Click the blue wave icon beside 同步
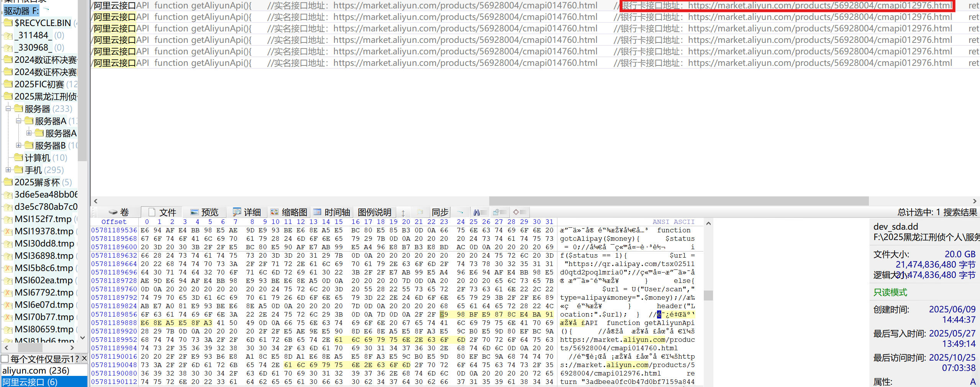Viewport: 980px width, 387px height. [x=460, y=212]
